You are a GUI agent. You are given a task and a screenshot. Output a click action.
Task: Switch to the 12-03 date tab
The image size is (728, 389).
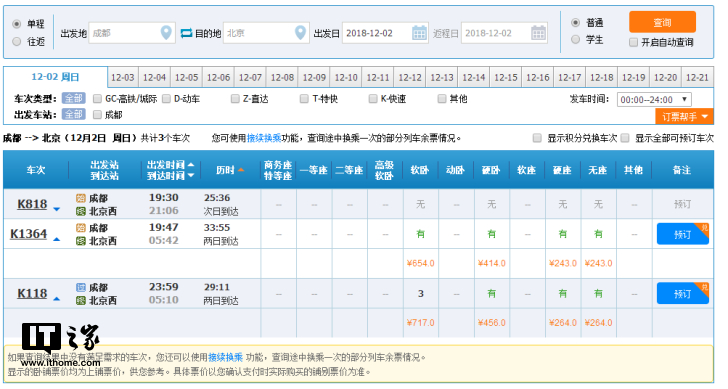coord(123,78)
